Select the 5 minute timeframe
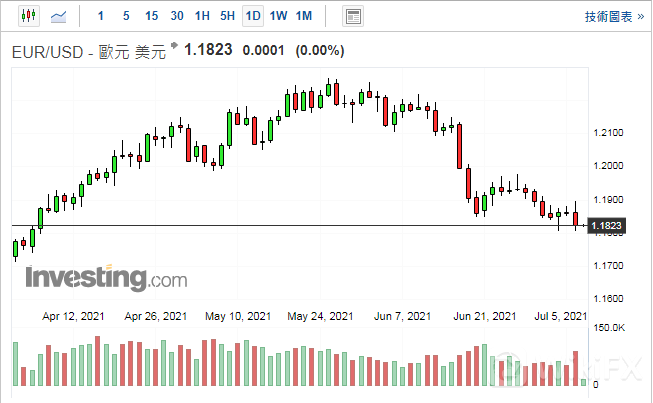653x403 pixels. [124, 16]
